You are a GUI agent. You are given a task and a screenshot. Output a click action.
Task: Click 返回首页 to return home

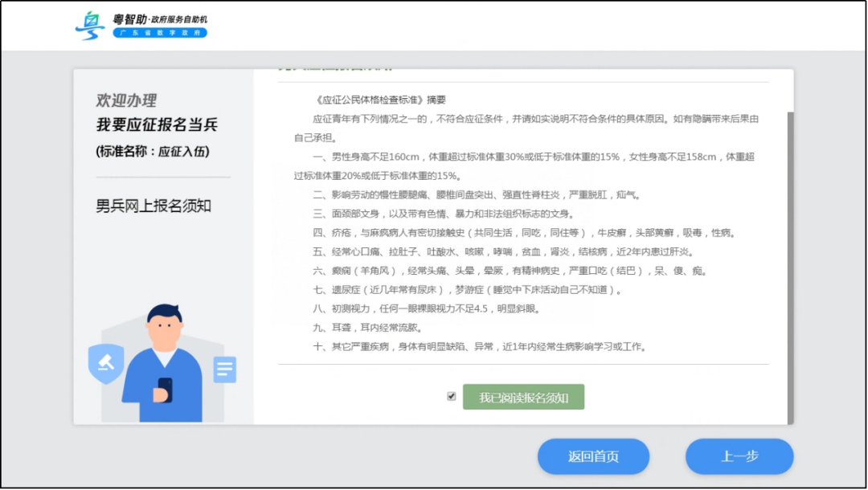(x=593, y=456)
